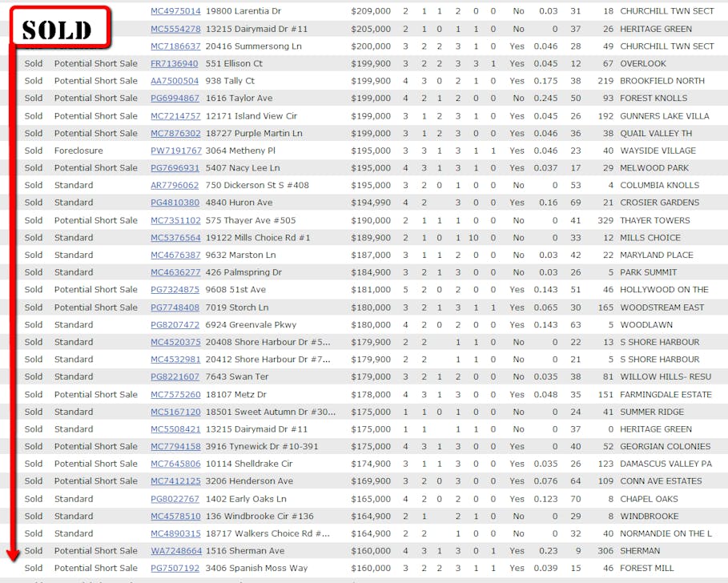
Task: Open listing FR7136940 on Ellison Ct
Action: [x=175, y=64]
